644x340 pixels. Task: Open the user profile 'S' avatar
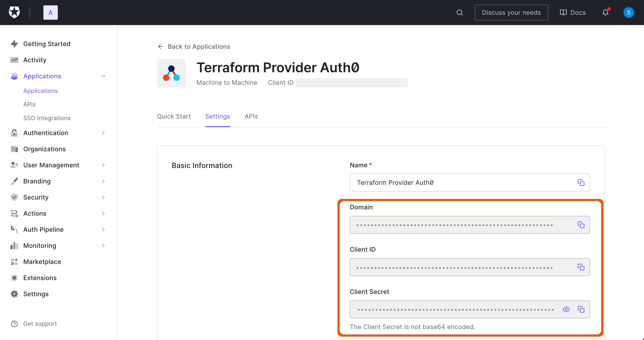pyautogui.click(x=629, y=13)
